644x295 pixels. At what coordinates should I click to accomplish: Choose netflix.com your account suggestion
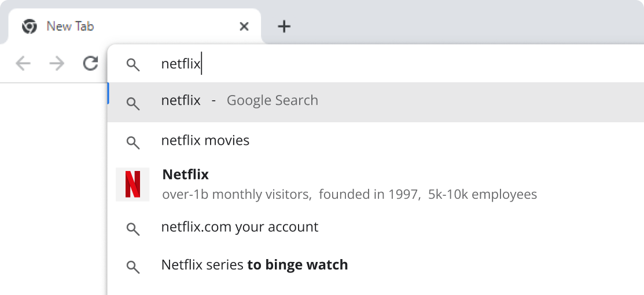[x=376, y=227]
